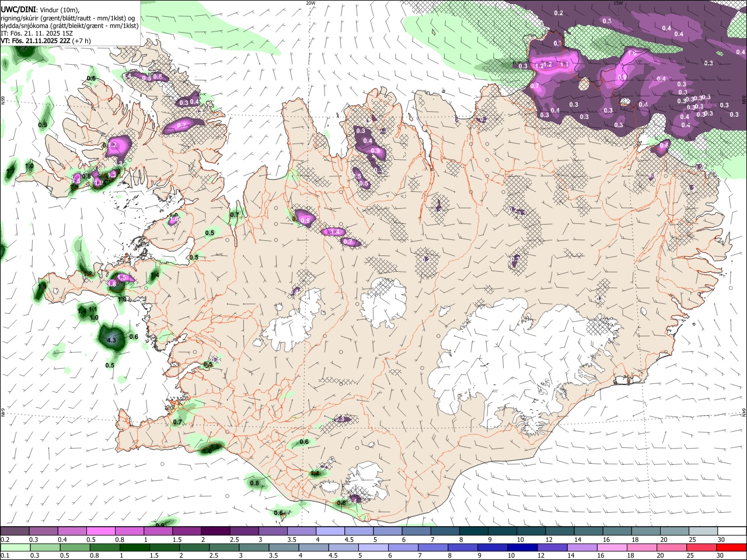
Task: Pick the 4–4.5 lavender top legend swatch
Action: [330, 531]
